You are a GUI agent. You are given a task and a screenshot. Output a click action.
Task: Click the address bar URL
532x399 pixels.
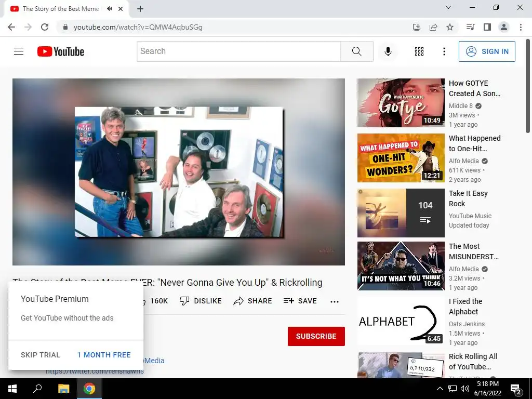point(138,27)
